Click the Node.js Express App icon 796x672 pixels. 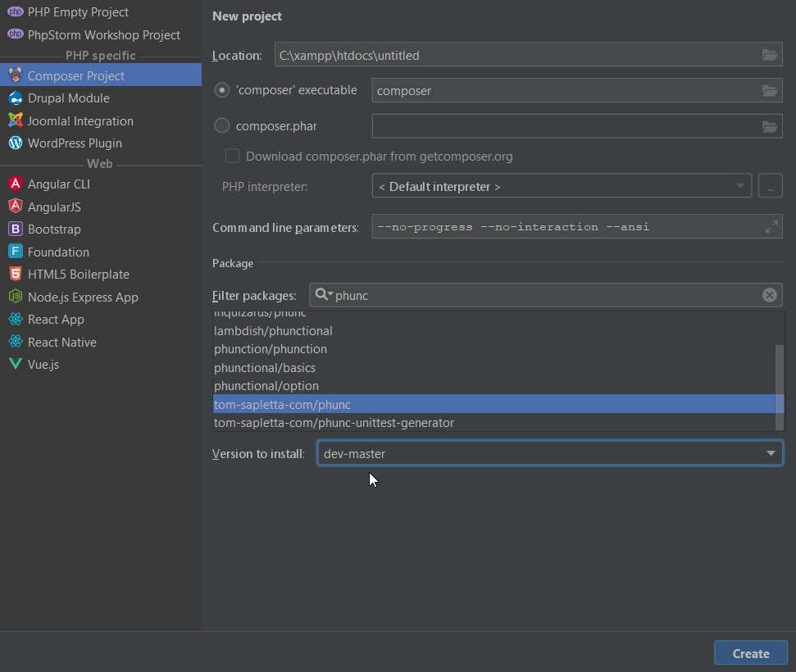16,297
